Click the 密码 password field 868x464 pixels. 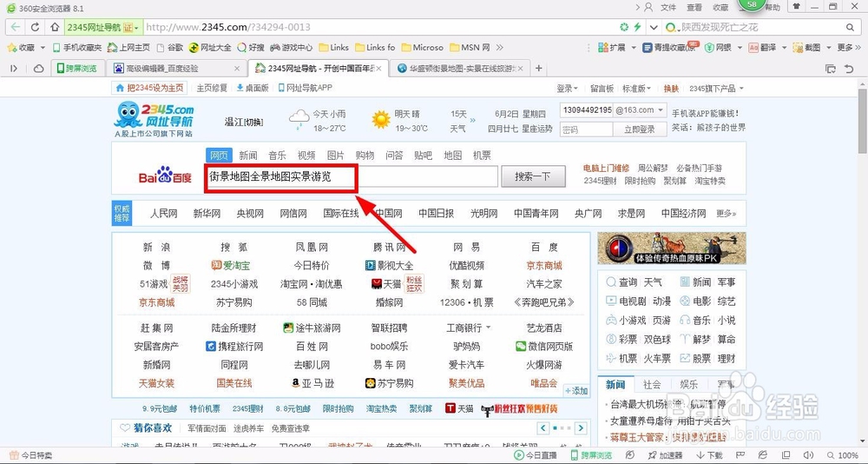(586, 129)
